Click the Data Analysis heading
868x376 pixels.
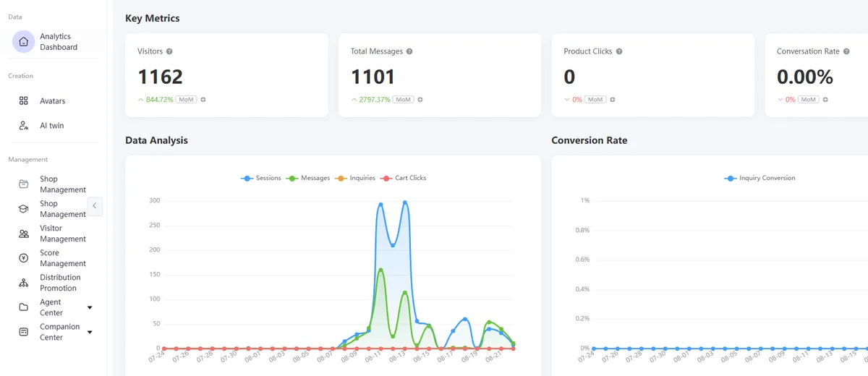156,140
